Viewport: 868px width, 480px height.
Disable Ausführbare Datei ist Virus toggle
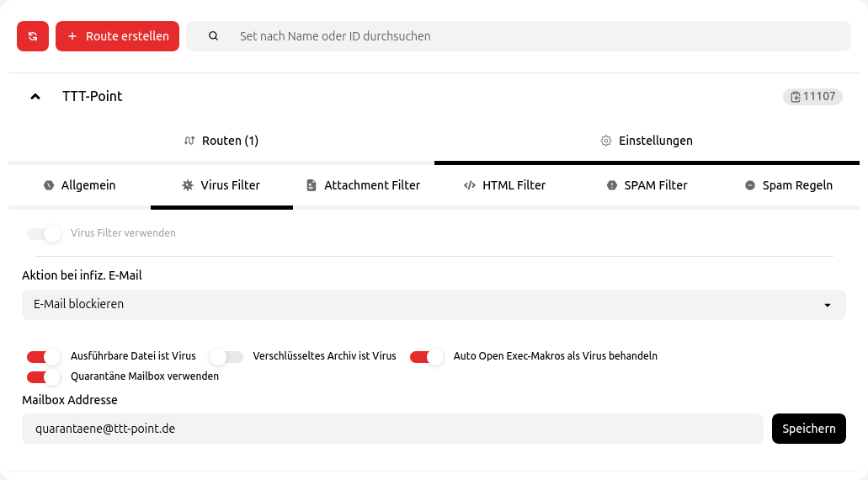tap(44, 356)
